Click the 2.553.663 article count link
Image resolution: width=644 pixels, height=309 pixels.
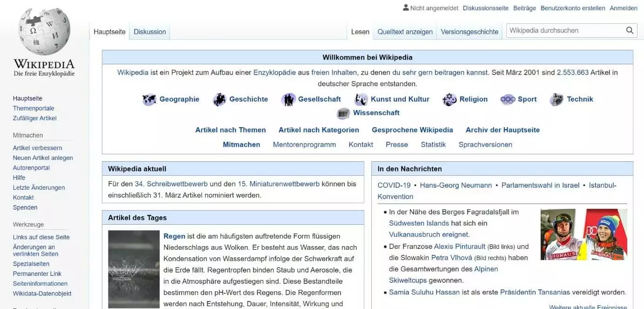coord(573,72)
